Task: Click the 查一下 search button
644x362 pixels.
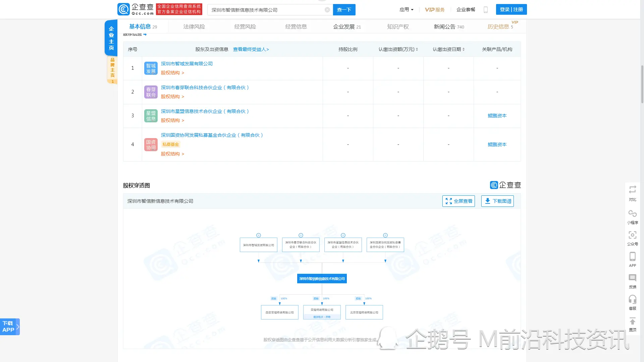Action: (x=344, y=10)
